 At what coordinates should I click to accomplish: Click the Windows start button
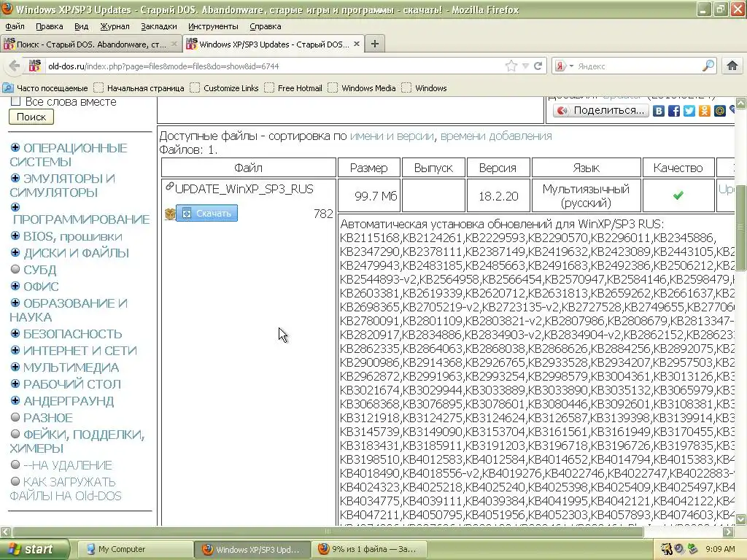34,549
